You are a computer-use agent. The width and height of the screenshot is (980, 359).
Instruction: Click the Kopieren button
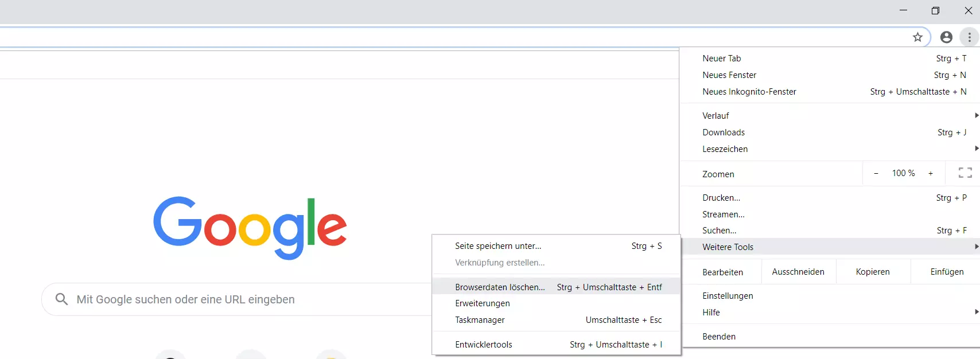(873, 272)
